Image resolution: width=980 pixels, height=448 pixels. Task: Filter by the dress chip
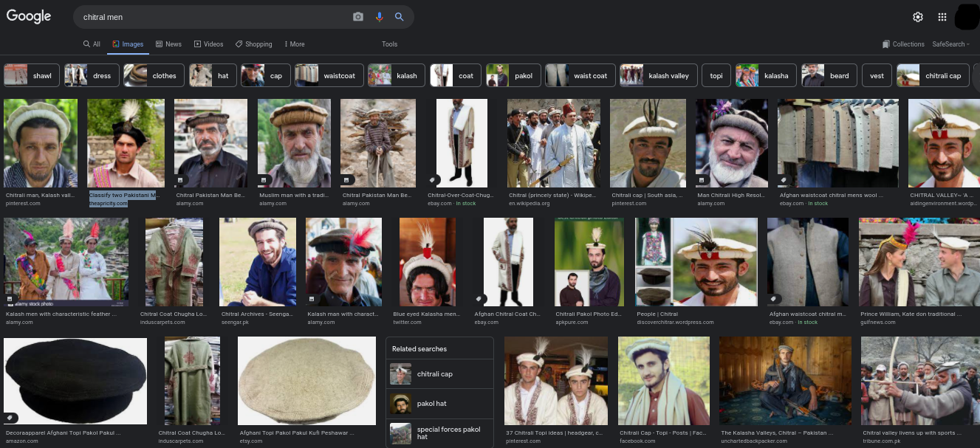92,75
